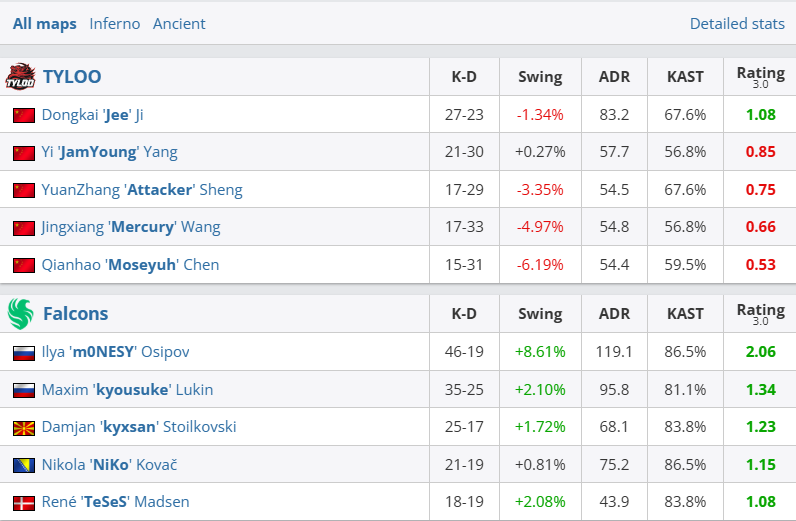The width and height of the screenshot is (796, 521).
Task: Open Jingxiang 'Mercury' Wang's profile
Action: [131, 227]
